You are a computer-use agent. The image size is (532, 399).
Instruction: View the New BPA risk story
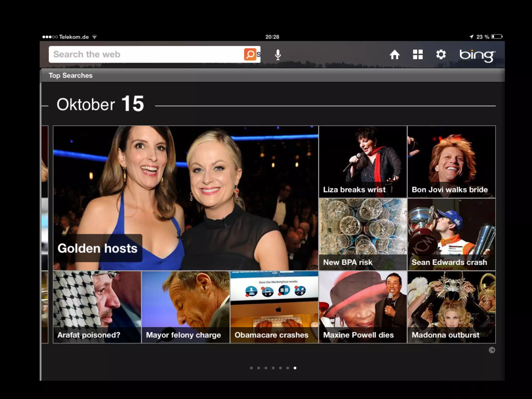(363, 234)
